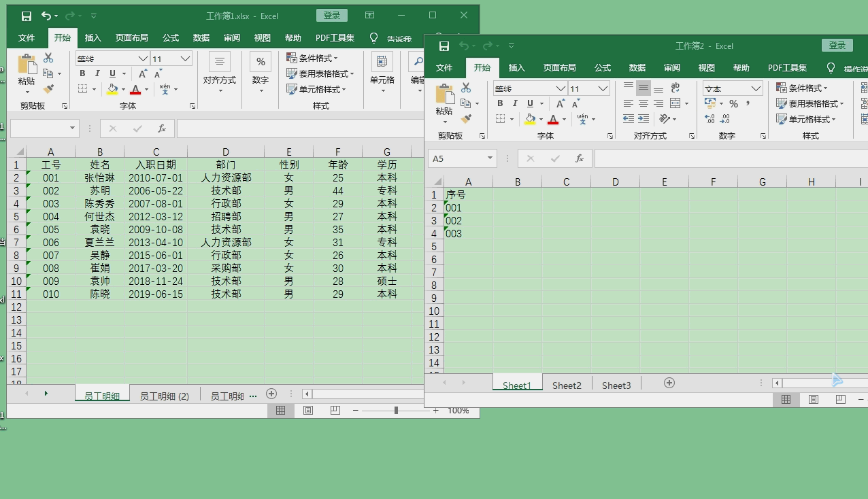Toggle Middle Align in 工作簿2
The width and height of the screenshot is (868, 499).
click(x=644, y=88)
